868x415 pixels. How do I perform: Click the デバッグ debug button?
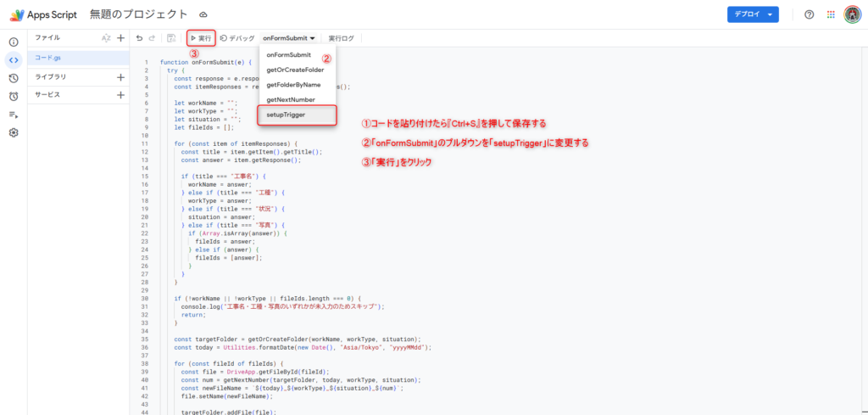(x=236, y=38)
